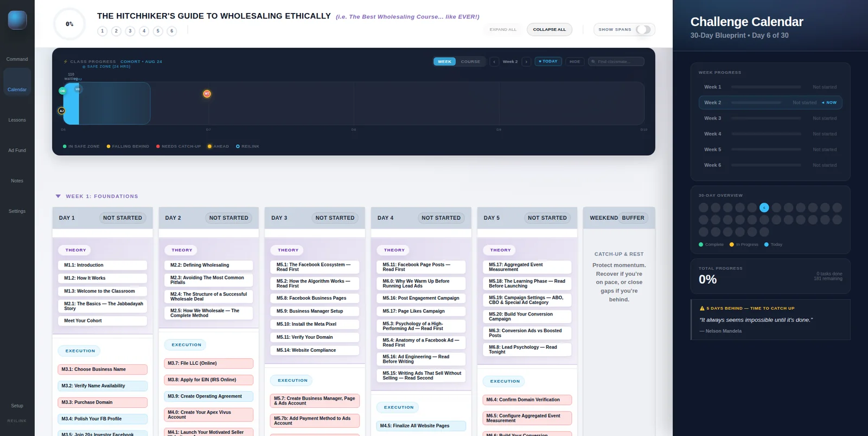Click the blue app logo in the sidebar
The width and height of the screenshot is (868, 436).
coord(17,20)
